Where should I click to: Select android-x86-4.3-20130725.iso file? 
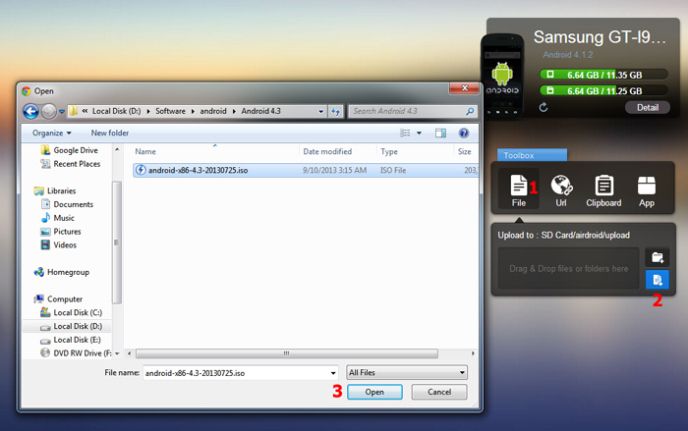[198, 170]
